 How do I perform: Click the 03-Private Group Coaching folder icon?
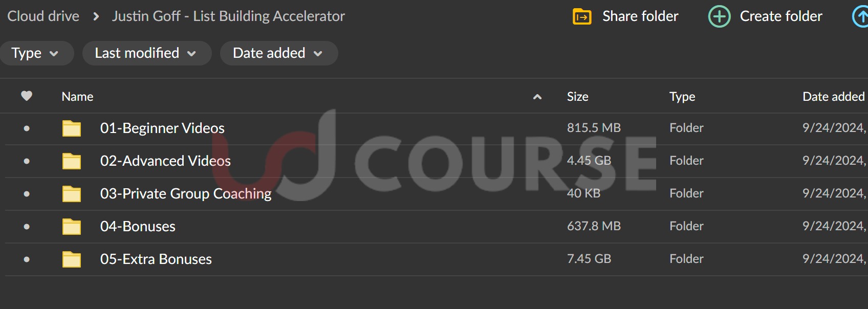(72, 194)
